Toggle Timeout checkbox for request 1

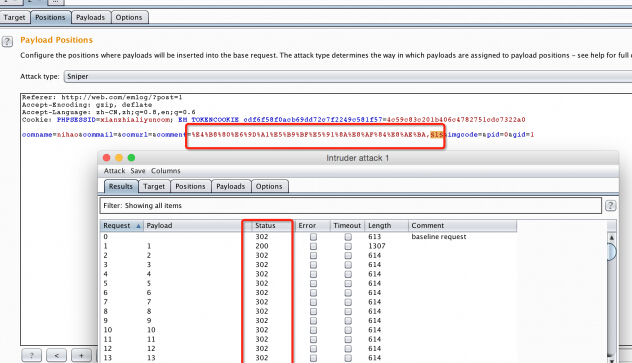(348, 246)
